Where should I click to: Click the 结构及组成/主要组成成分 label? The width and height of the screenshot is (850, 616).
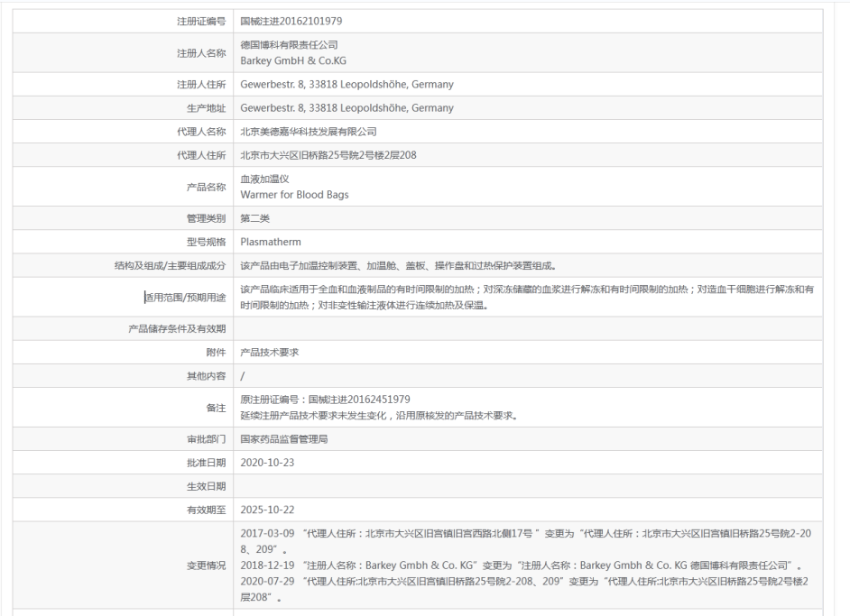point(171,266)
